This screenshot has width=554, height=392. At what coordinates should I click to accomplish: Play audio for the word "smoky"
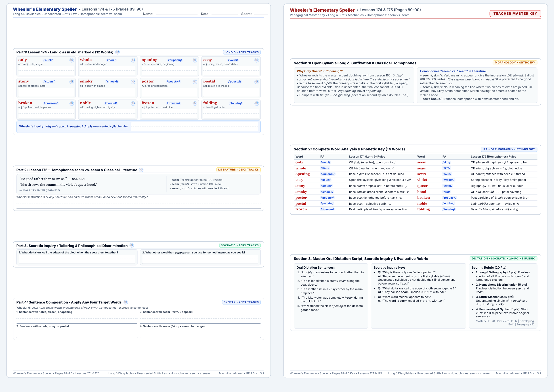tap(133, 82)
